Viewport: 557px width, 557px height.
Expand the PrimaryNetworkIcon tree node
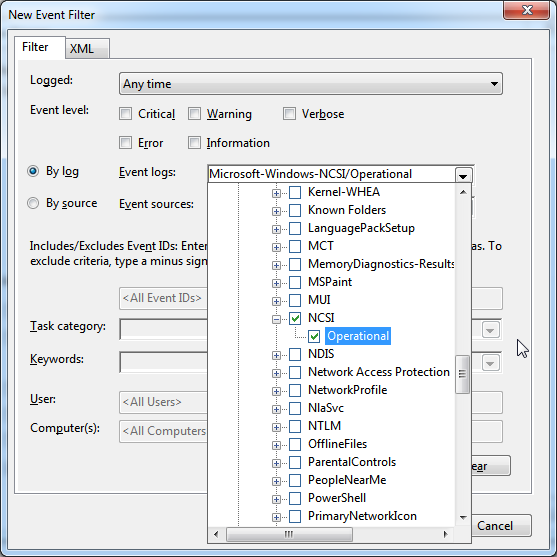pos(276,517)
